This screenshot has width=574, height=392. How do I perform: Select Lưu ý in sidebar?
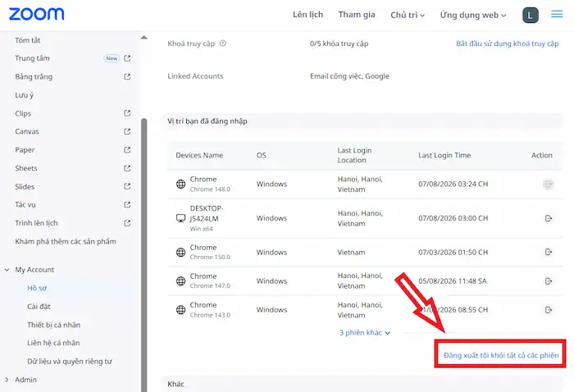tap(24, 95)
